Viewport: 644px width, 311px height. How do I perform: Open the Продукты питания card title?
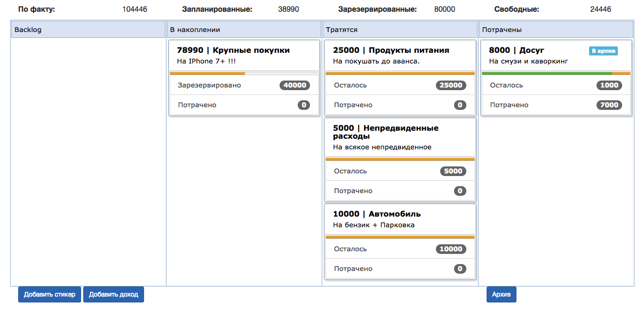click(x=391, y=50)
